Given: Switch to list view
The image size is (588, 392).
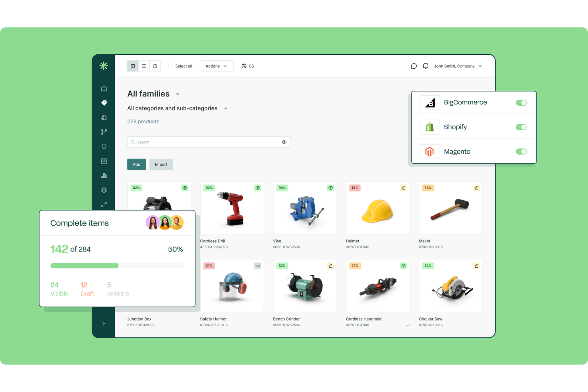Looking at the screenshot, I should [x=144, y=66].
